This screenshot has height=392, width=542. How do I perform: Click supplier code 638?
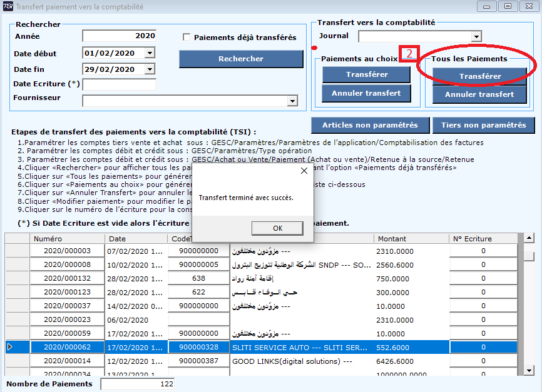point(199,278)
